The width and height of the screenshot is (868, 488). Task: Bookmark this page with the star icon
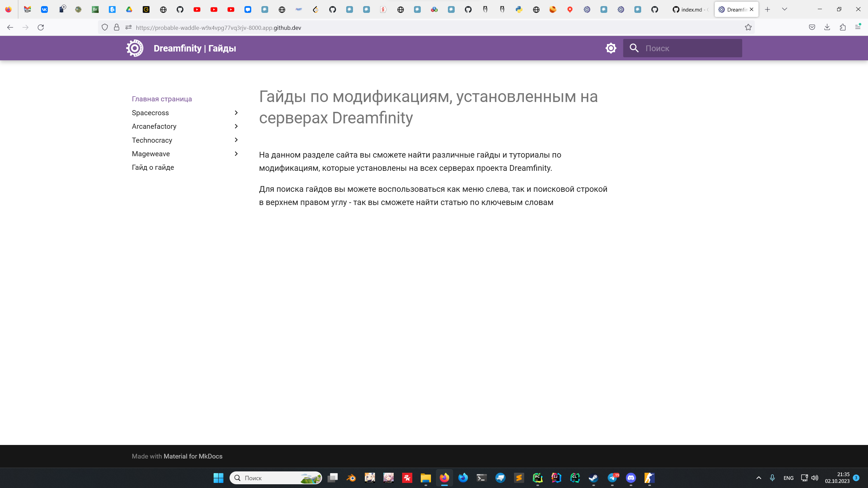click(748, 27)
